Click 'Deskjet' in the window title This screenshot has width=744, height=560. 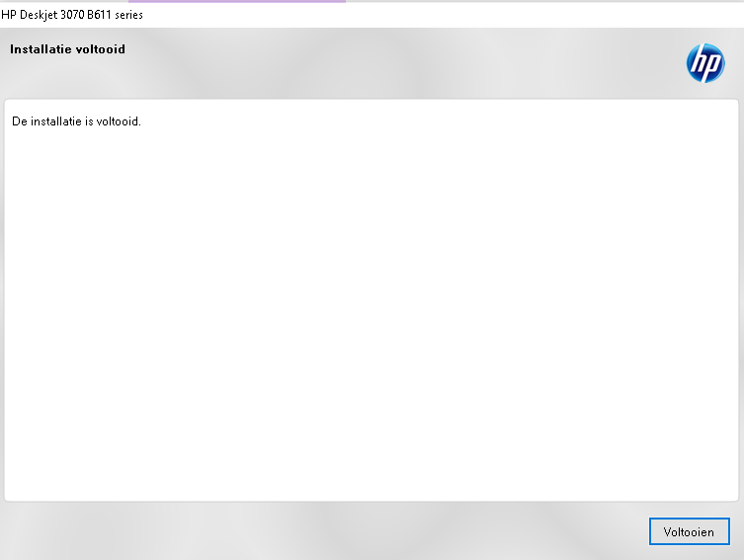coord(40,15)
